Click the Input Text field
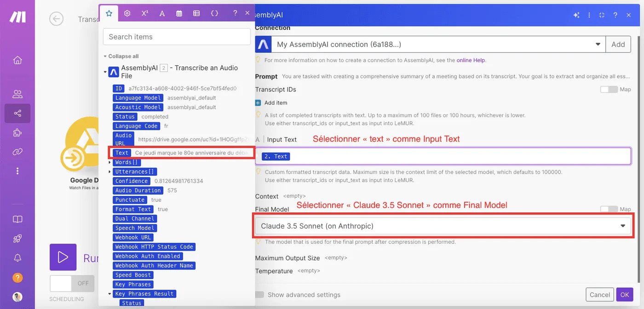This screenshot has width=644, height=309. pos(443,156)
